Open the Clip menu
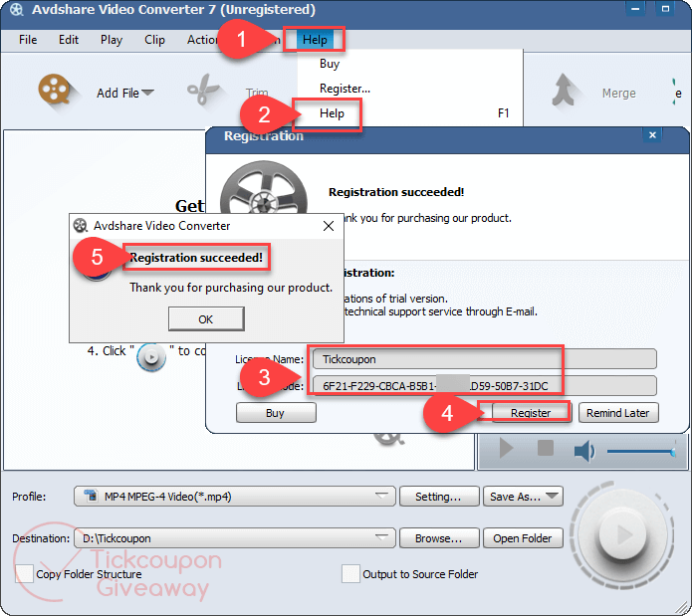Viewport: 692px width, 616px height. (154, 40)
